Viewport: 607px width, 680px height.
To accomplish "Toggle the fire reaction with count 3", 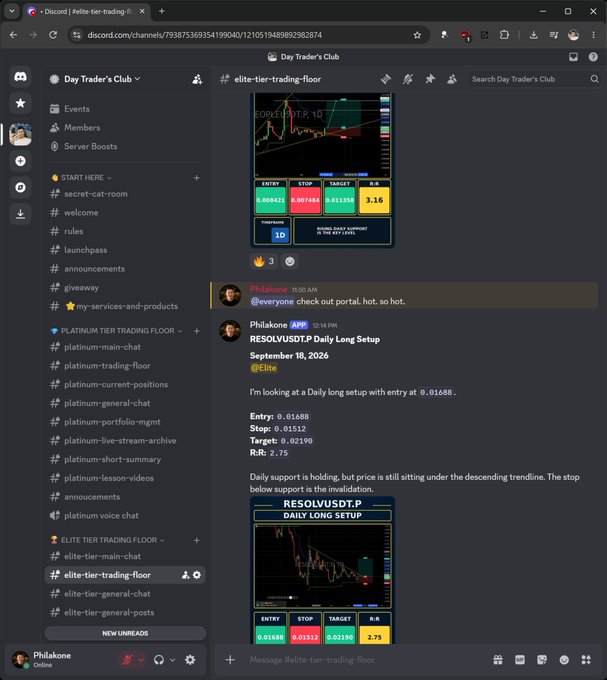I will 264,262.
